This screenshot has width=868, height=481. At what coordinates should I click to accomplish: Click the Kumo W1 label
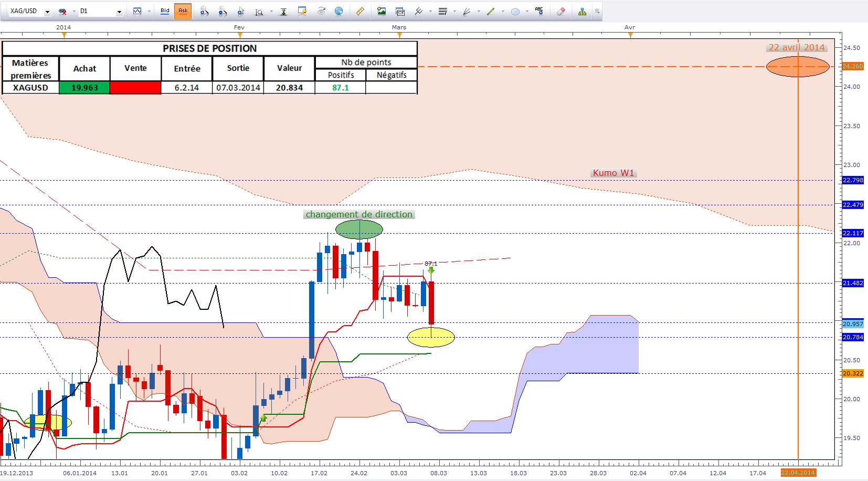point(613,173)
